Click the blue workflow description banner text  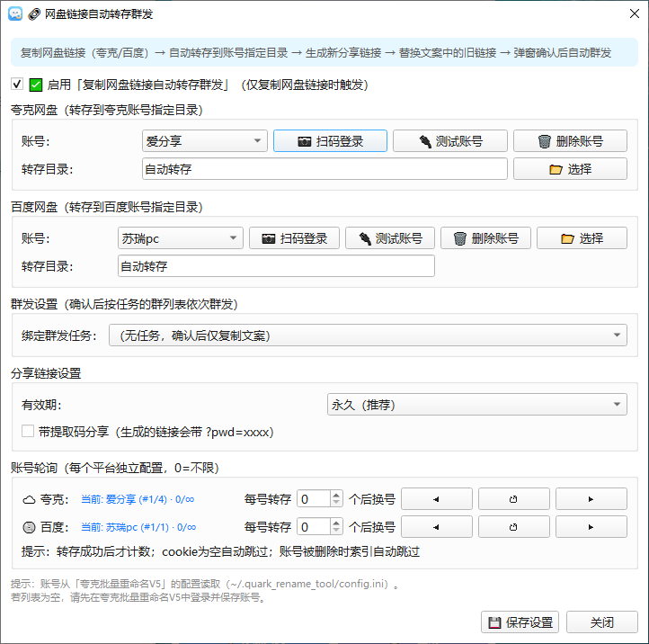[x=316, y=52]
